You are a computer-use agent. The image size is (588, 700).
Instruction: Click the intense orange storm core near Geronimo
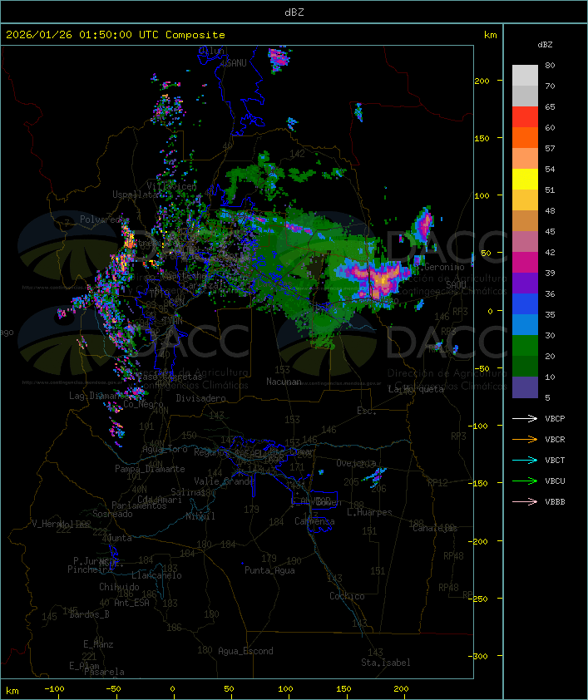point(381,280)
